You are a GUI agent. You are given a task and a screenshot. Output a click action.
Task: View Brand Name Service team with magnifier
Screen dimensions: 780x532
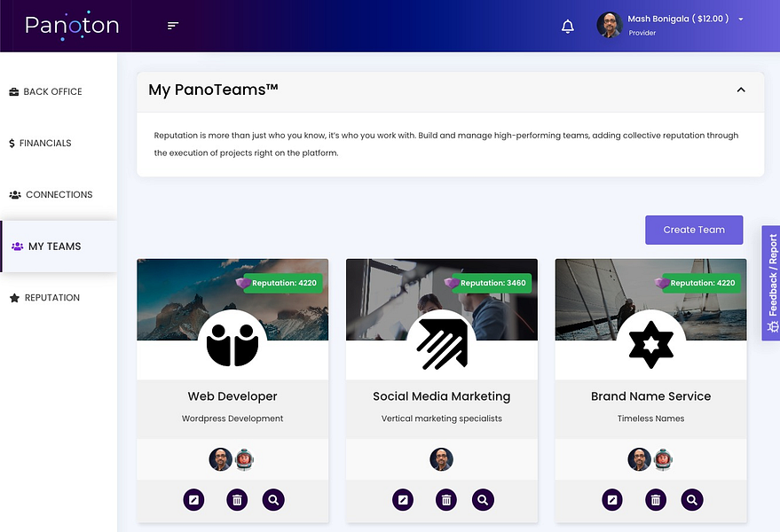click(692, 500)
